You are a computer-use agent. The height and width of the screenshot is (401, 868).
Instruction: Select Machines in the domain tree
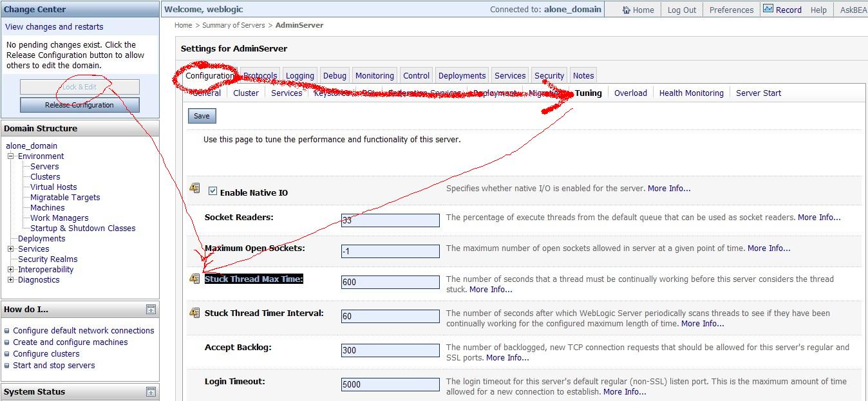click(48, 207)
